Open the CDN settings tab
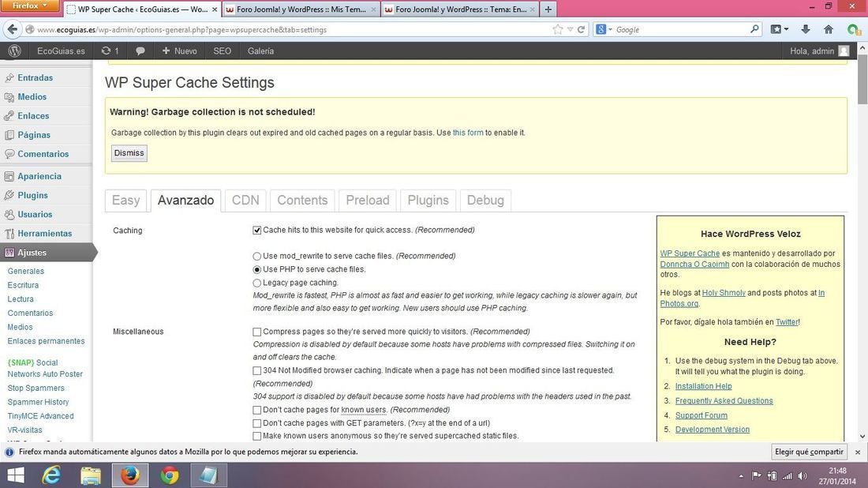This screenshot has height=488, width=868. (x=245, y=201)
